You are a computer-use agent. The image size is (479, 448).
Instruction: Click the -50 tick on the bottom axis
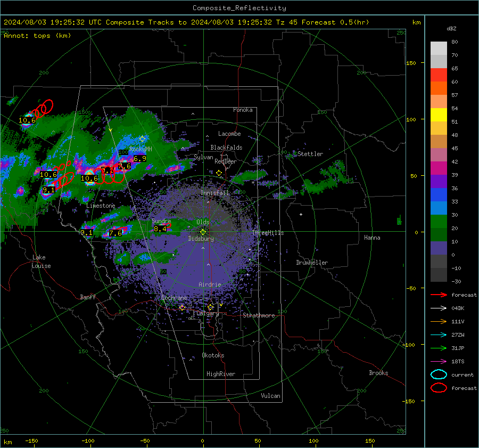point(144,441)
